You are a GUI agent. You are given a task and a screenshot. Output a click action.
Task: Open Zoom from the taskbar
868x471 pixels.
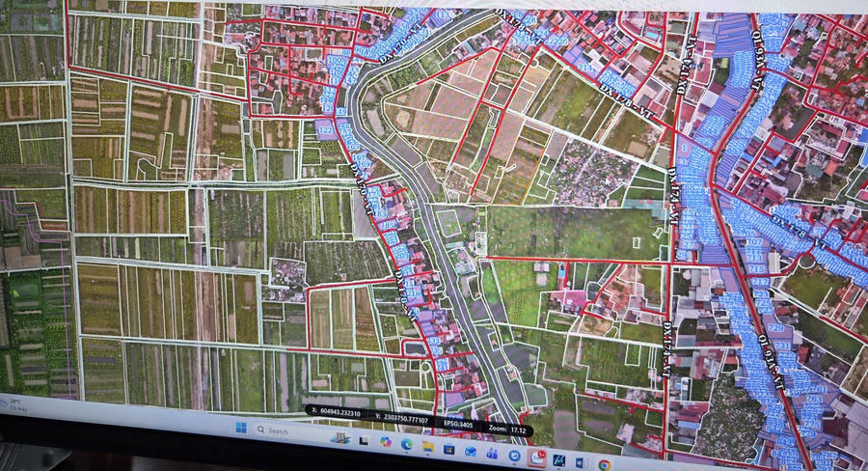pos(514,456)
